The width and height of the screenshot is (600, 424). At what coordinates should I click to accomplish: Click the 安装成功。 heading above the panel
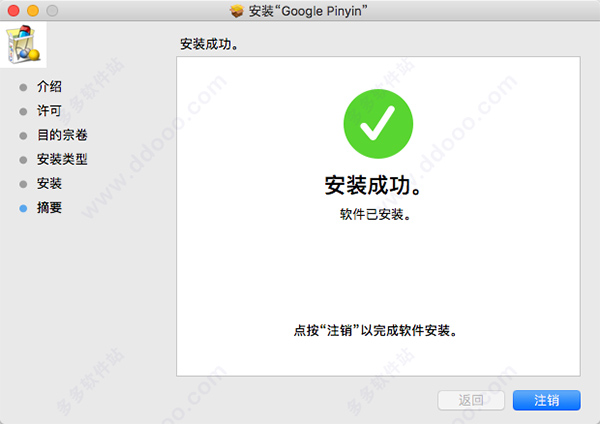tap(209, 44)
